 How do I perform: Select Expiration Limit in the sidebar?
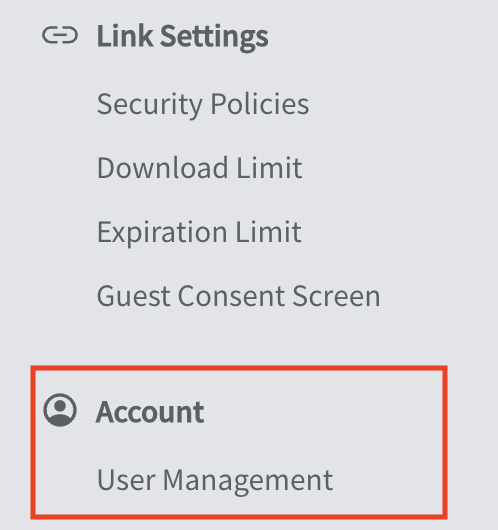199,232
